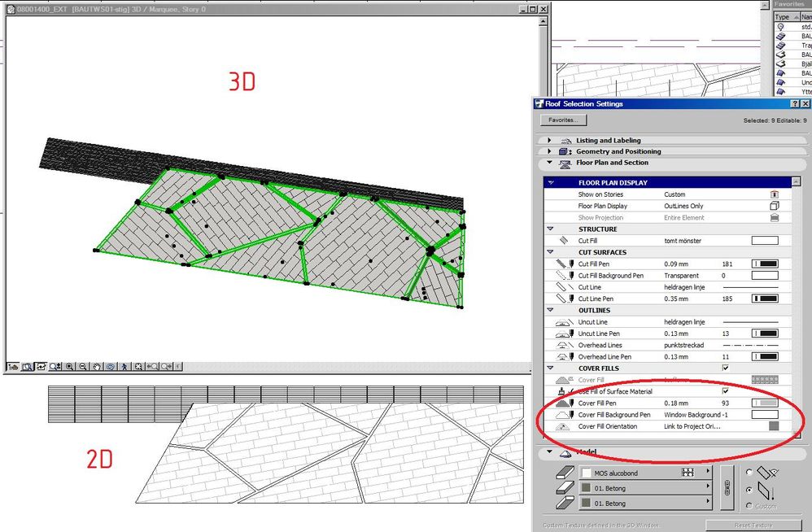Click the chain link materials button
The image size is (812, 532).
727,487
